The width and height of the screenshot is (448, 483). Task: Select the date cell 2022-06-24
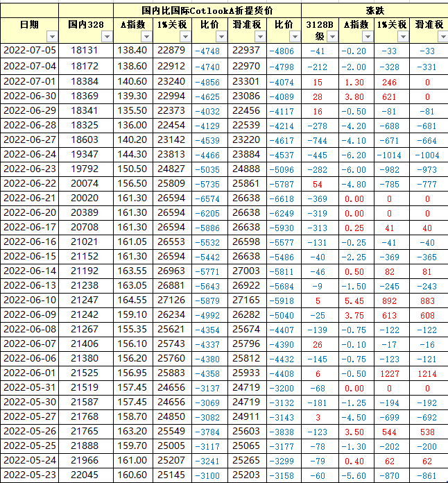point(30,154)
